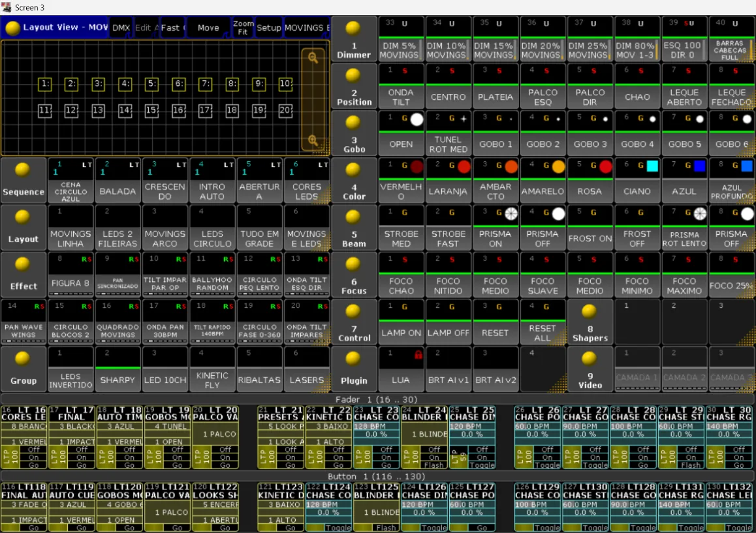Click the lower zoom magnifier in Layout View
Screen dimensions: 756x533
(313, 140)
